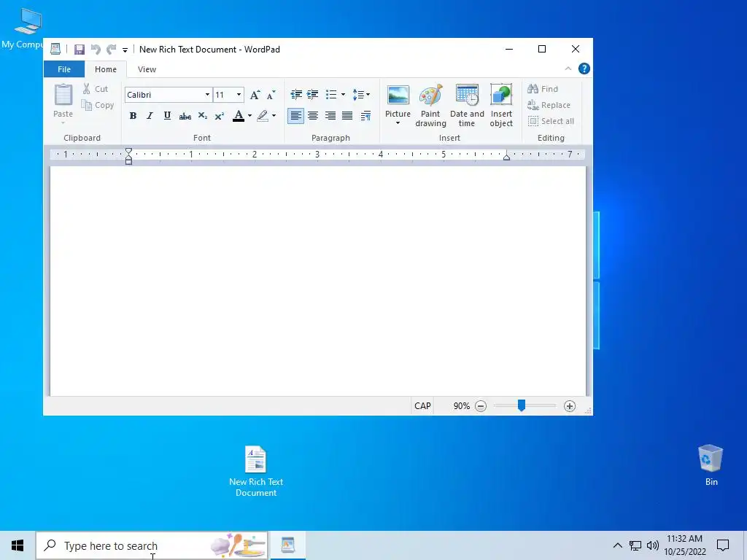The width and height of the screenshot is (747, 560).
Task: Open Customize Quick Access Toolbar dropdown
Action: coord(125,50)
